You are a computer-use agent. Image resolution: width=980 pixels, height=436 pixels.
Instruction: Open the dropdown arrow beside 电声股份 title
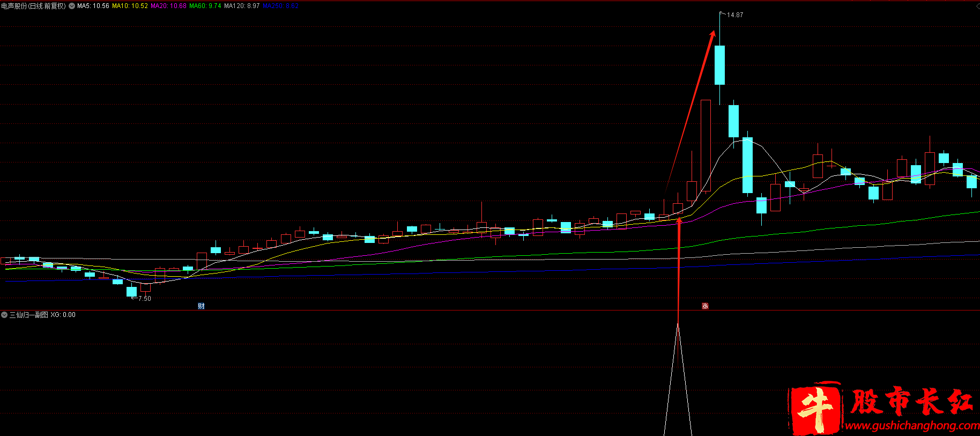click(72, 6)
